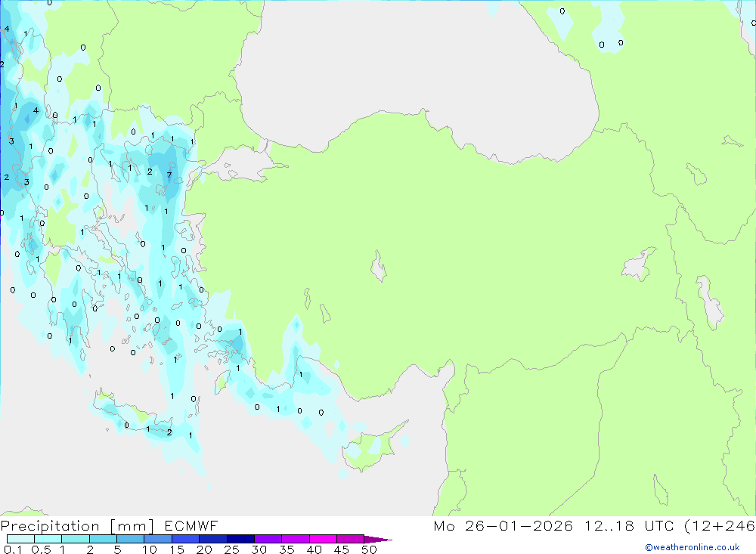Pick the 20–25 mm dark blue swatch

(212, 539)
